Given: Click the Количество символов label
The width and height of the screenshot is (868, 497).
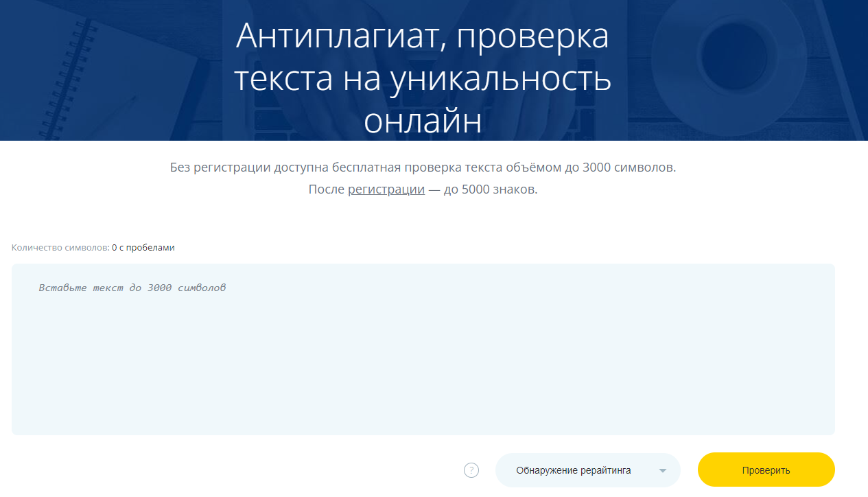Looking at the screenshot, I should (x=60, y=248).
